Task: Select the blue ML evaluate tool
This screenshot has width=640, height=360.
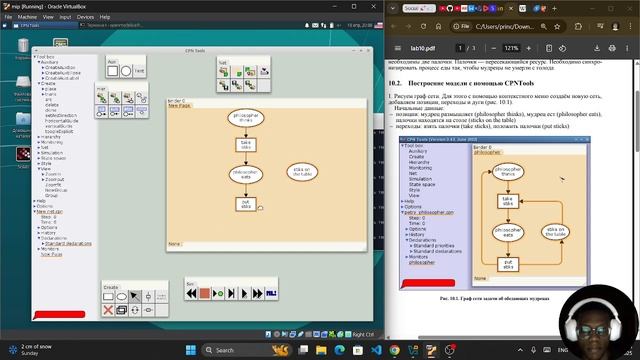Action: 271,293
